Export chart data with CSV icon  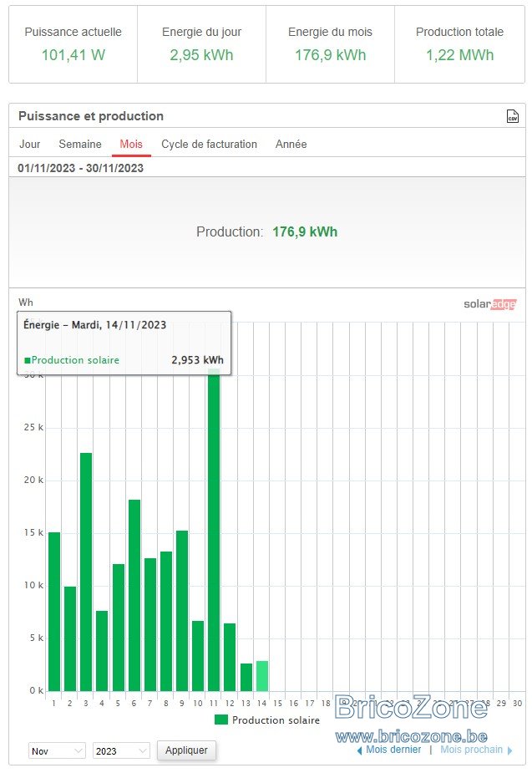tap(512, 116)
